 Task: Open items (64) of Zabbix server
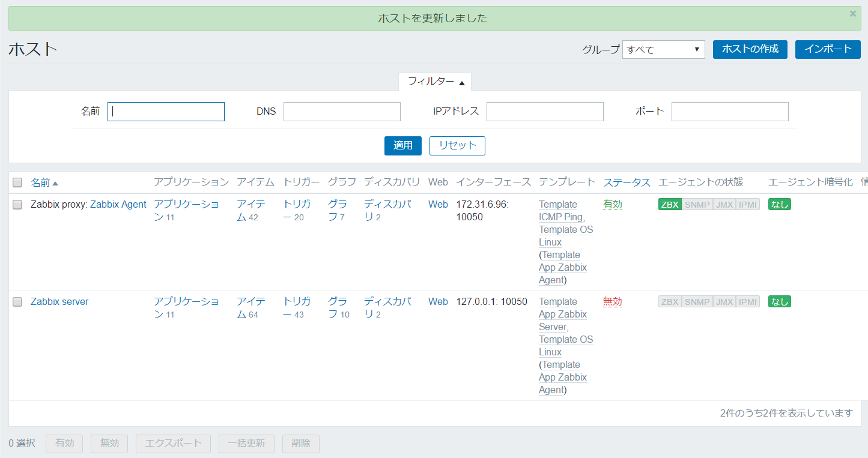point(250,308)
